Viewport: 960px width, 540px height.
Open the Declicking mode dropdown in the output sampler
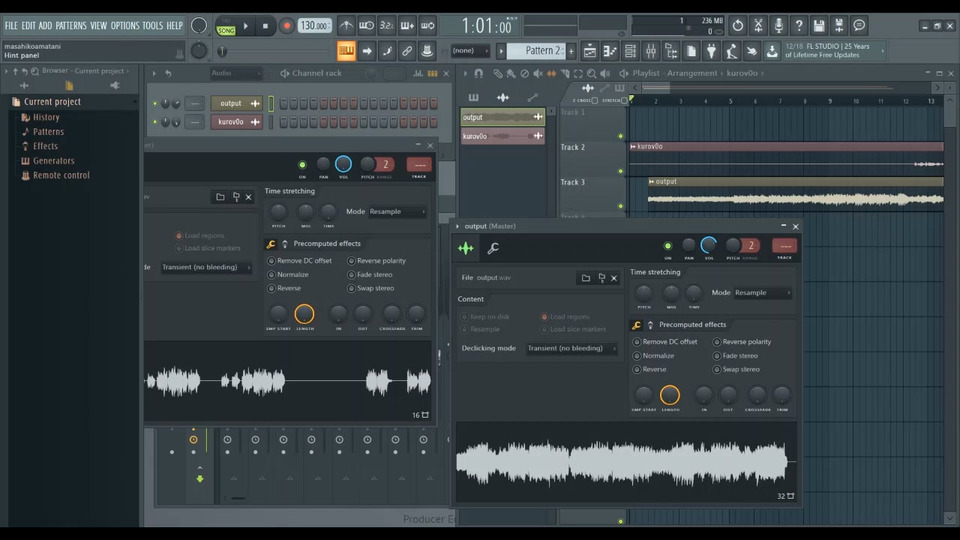(x=571, y=348)
